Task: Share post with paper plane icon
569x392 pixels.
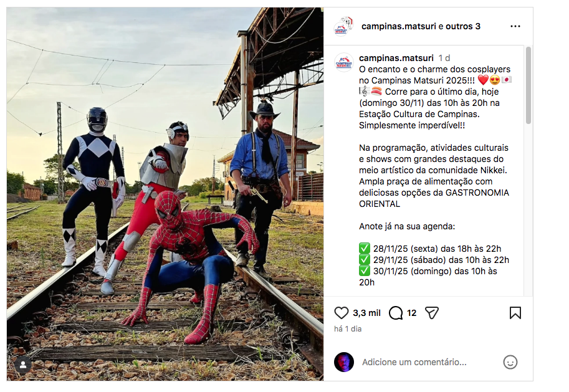Action: (x=432, y=313)
